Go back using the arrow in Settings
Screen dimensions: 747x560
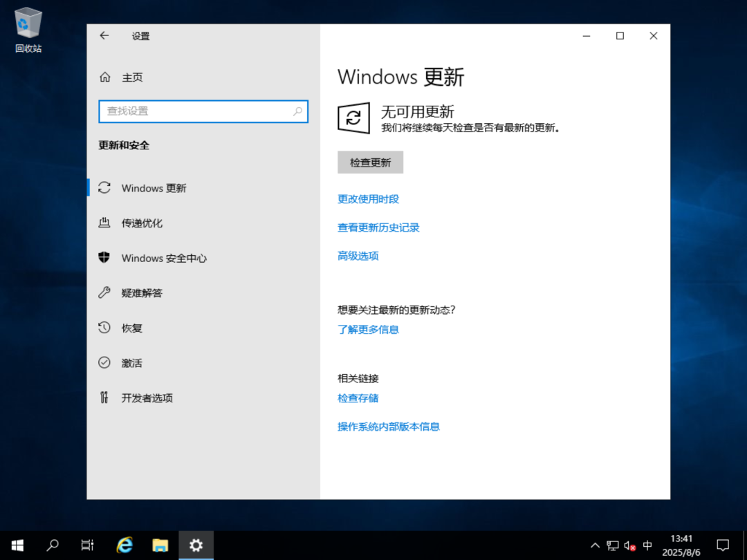coord(104,36)
